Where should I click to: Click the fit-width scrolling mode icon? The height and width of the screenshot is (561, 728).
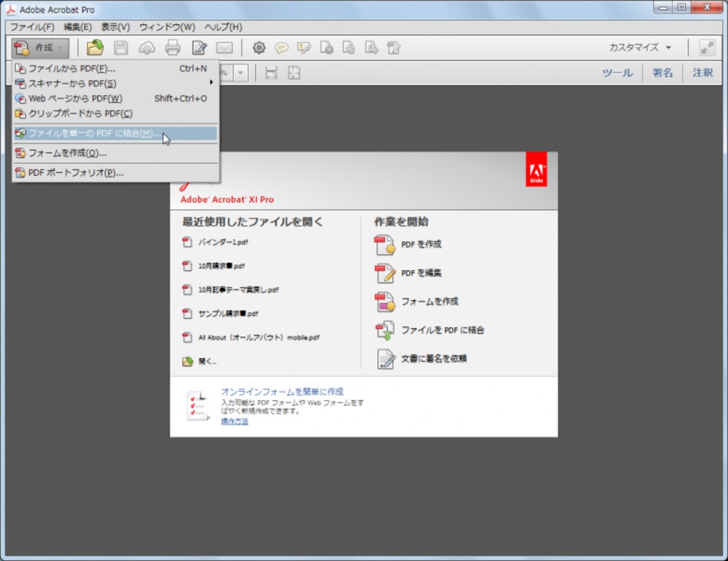[271, 73]
